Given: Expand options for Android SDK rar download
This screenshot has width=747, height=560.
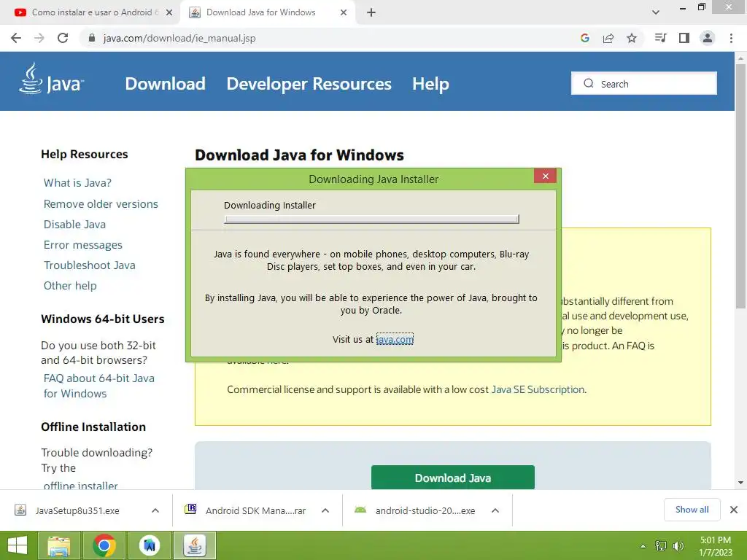Looking at the screenshot, I should pyautogui.click(x=325, y=510).
